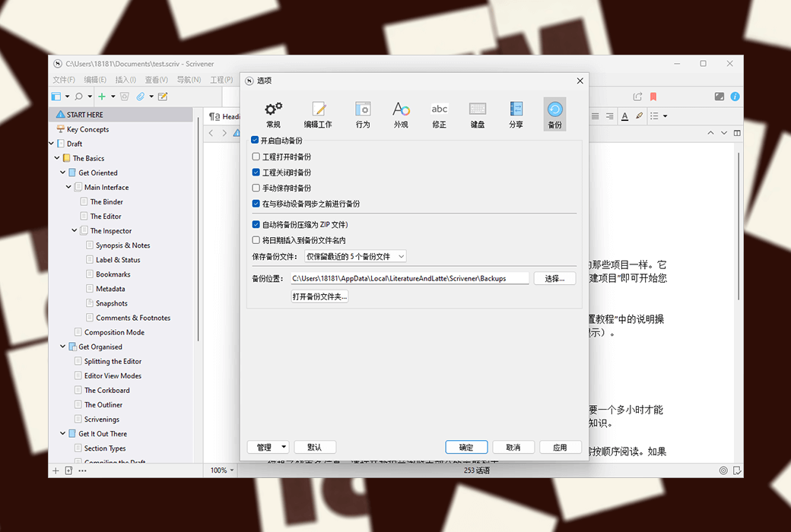Click the highlighter pen icon
This screenshot has width=791, height=532.
[x=639, y=116]
